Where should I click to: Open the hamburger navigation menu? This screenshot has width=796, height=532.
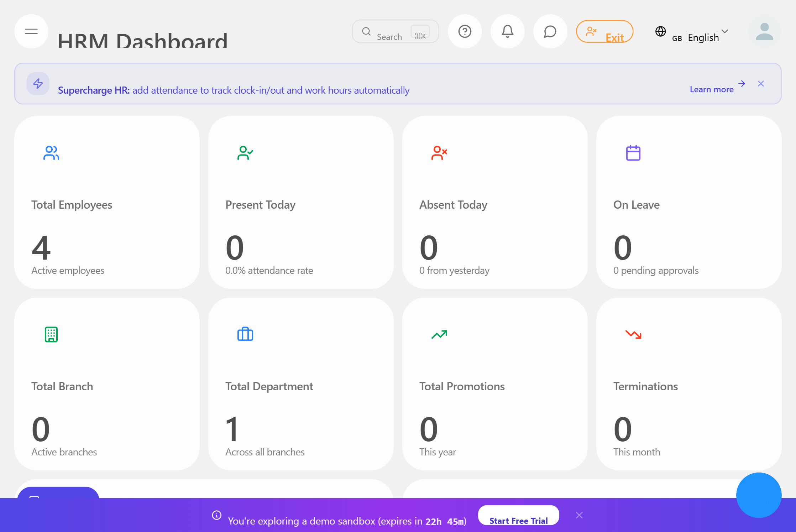pos(31,31)
